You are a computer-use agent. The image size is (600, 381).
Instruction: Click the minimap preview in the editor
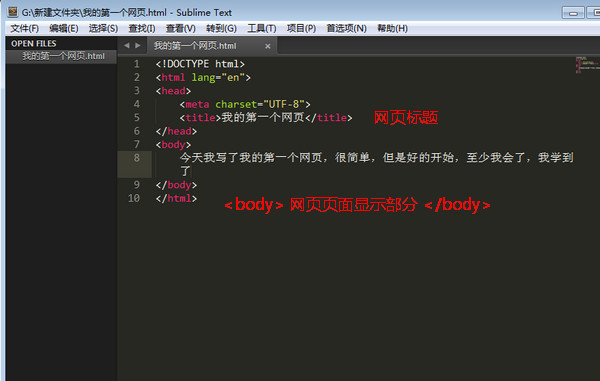[587, 64]
